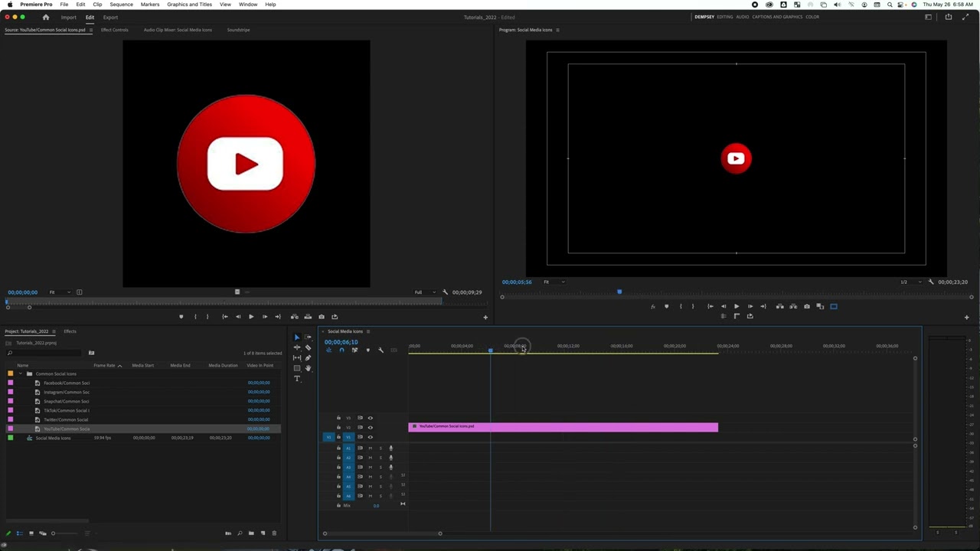Open Source monitor button editor plus
980x551 pixels.
tap(485, 317)
